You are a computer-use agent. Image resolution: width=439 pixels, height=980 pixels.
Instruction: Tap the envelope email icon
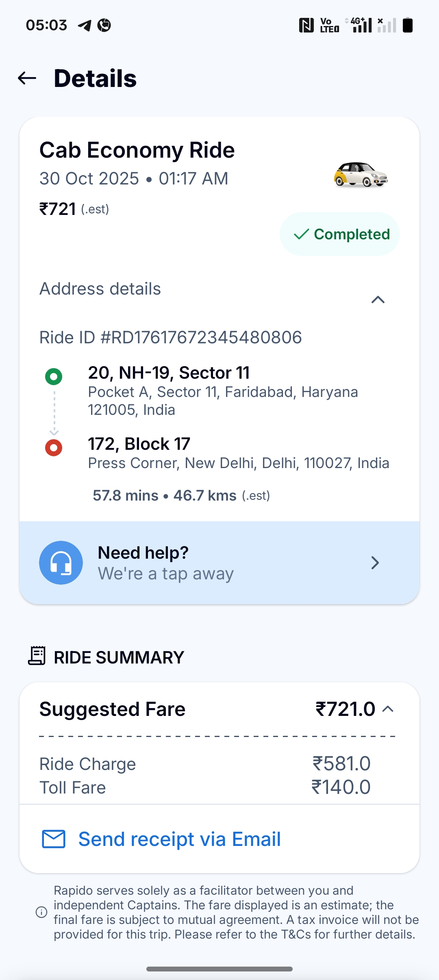(x=54, y=839)
